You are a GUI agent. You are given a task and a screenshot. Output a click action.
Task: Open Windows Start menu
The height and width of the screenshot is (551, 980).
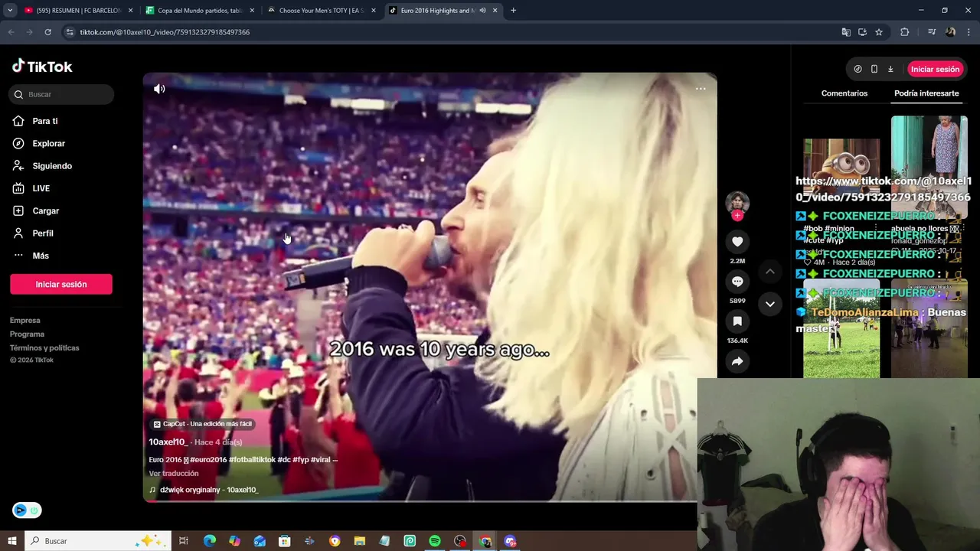12,541
